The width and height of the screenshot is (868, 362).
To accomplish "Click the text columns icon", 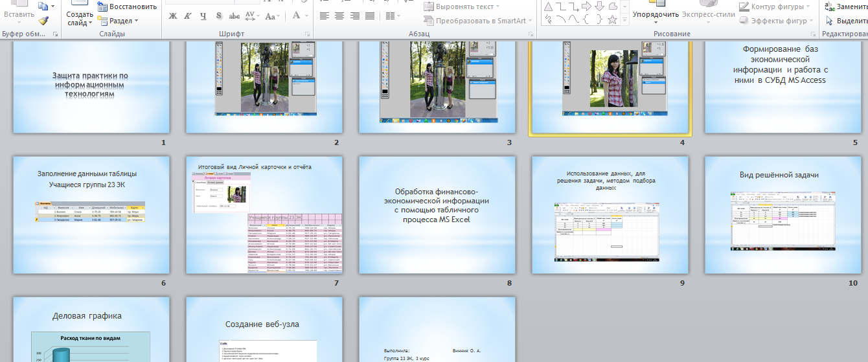I will (390, 16).
